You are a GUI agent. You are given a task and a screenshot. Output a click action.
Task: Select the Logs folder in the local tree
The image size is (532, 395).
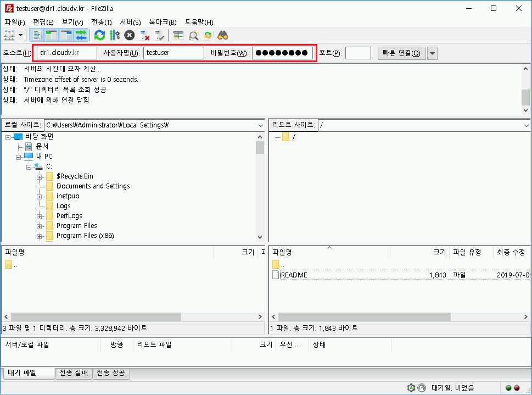(x=64, y=206)
